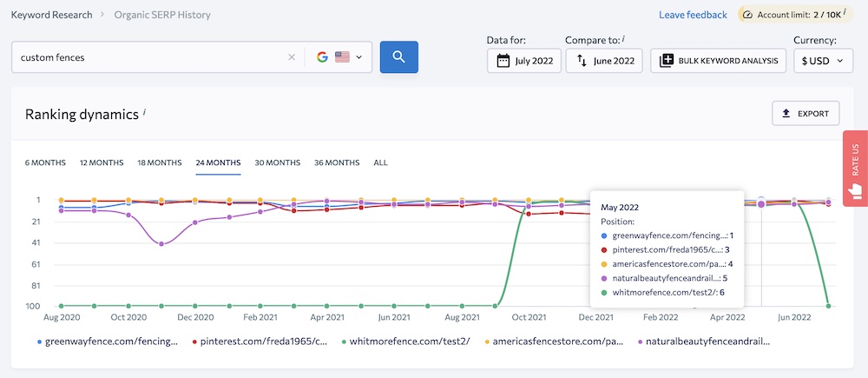Viewport: 868px width, 378px height.
Task: Open the July 2022 date picker
Action: tap(524, 61)
